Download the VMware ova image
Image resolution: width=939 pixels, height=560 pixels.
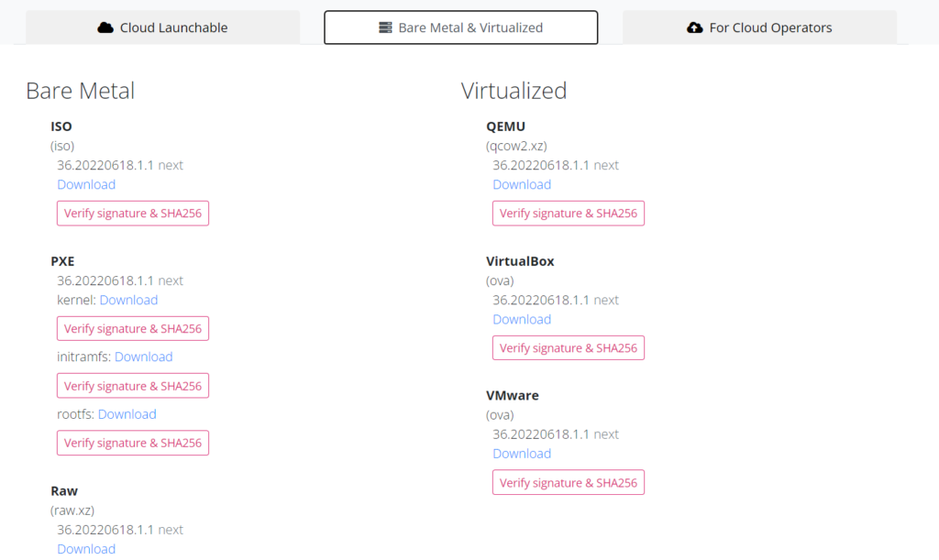(522, 454)
